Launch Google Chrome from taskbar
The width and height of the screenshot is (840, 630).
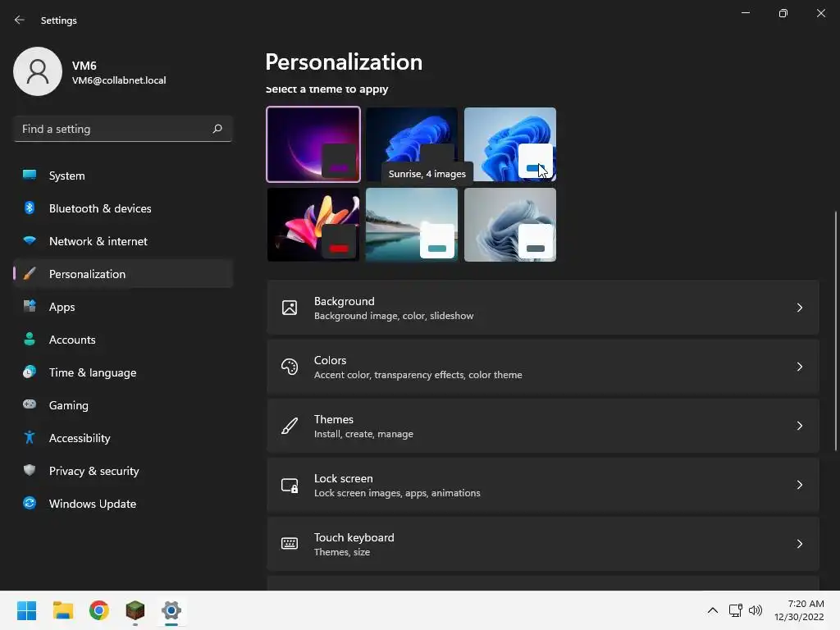coord(99,610)
